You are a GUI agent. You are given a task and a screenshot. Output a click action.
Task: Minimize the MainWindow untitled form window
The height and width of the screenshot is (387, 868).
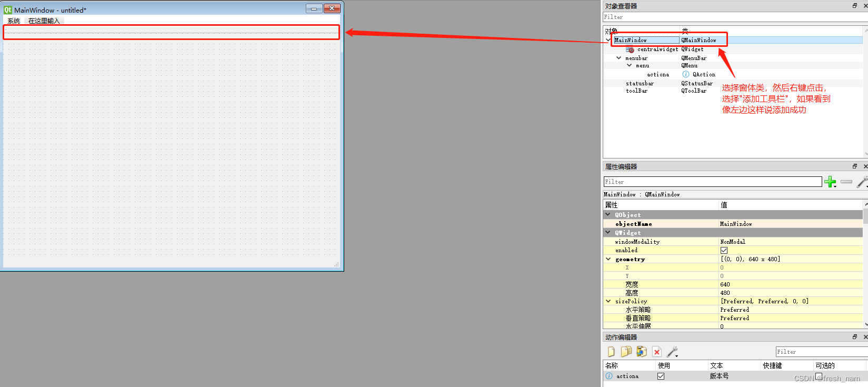(x=314, y=8)
